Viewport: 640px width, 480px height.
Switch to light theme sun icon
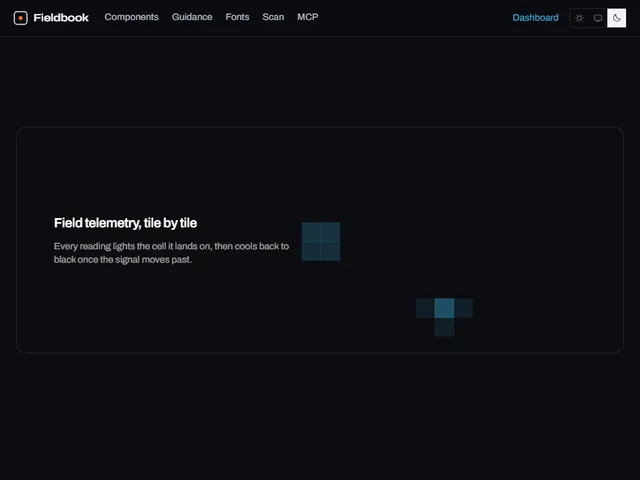[x=579, y=18]
